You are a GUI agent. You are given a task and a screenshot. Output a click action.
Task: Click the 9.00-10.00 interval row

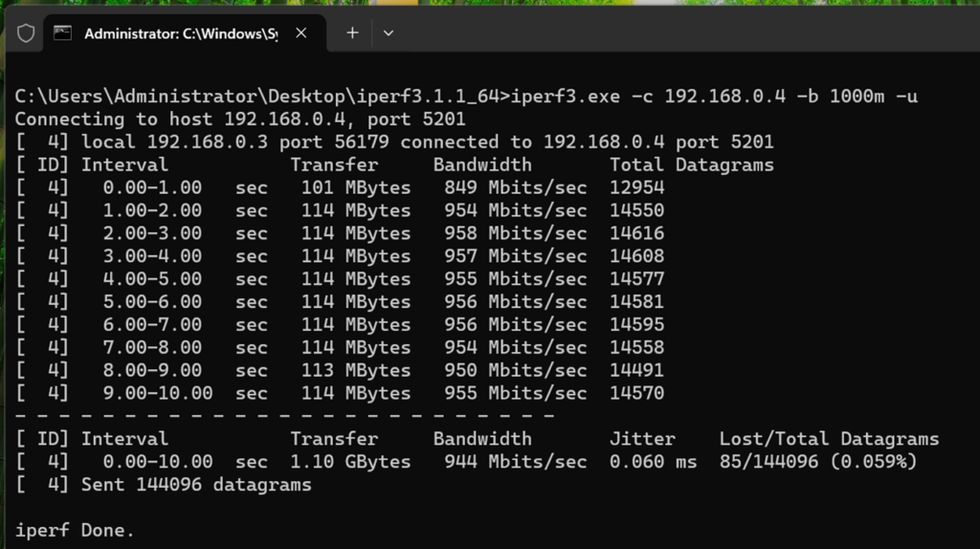(158, 393)
